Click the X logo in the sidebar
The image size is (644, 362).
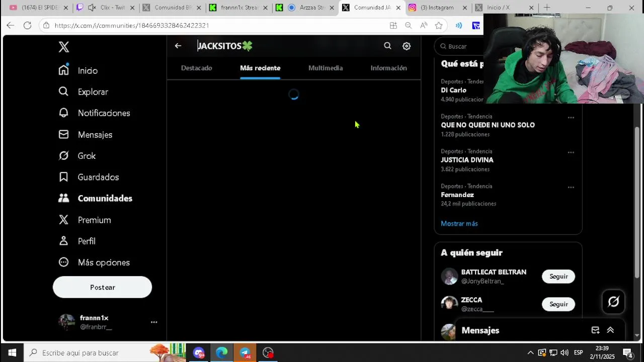pyautogui.click(x=63, y=47)
